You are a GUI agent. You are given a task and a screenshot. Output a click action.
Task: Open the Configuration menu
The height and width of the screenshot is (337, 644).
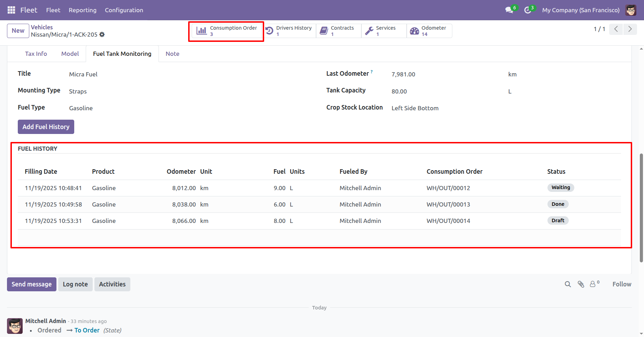pos(124,10)
